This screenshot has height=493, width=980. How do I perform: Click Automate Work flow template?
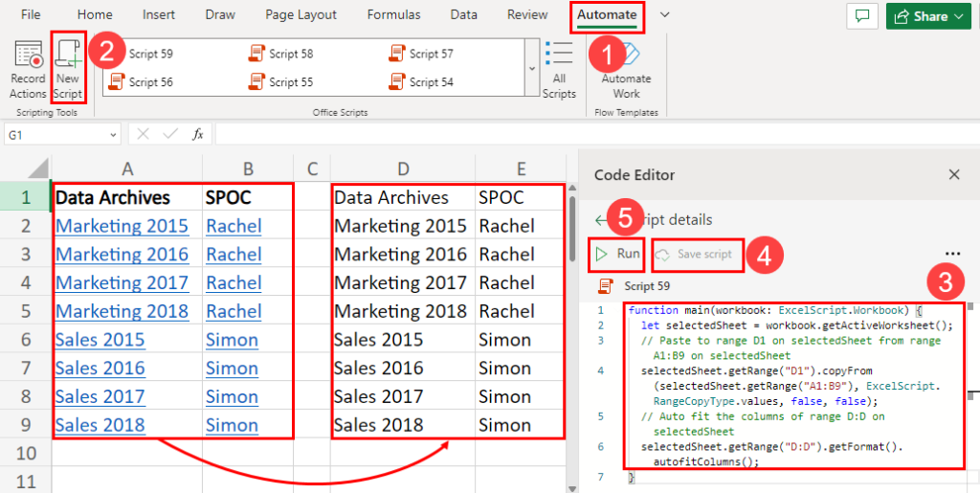(x=626, y=70)
